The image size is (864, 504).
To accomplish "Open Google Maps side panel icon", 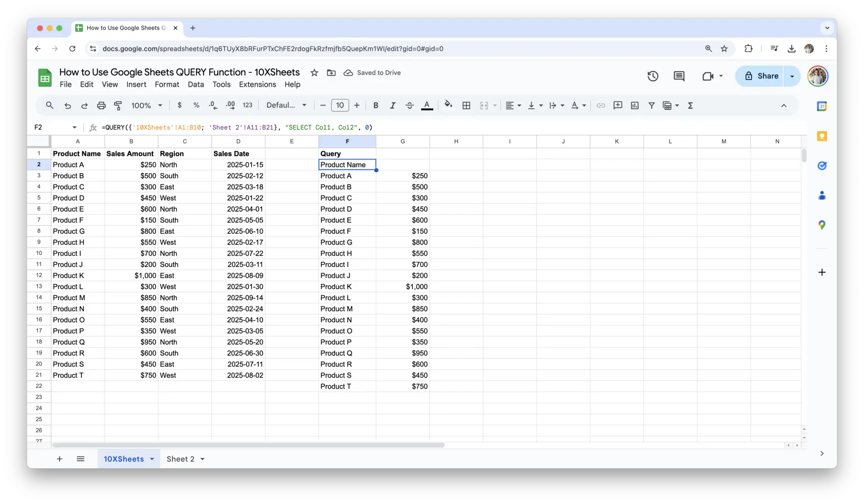I will 822,225.
